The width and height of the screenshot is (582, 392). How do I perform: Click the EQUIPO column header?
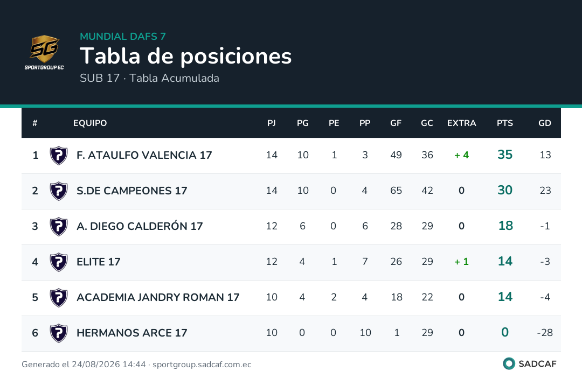pyautogui.click(x=90, y=123)
